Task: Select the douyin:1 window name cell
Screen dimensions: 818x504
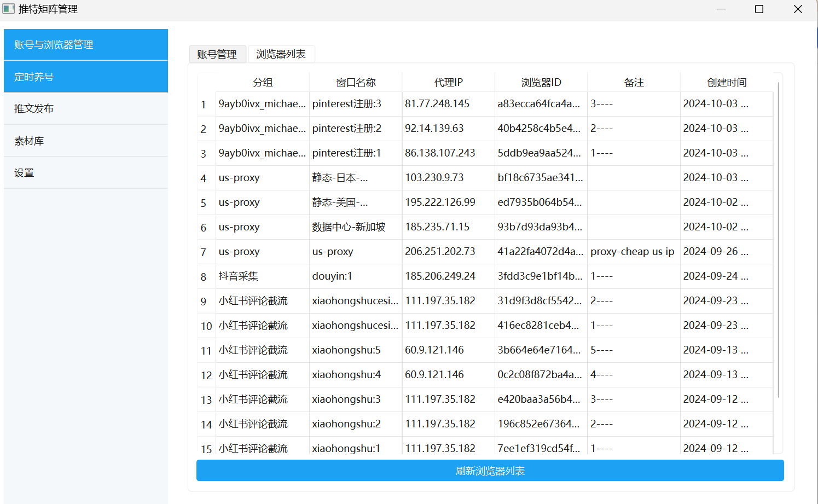Action: (x=332, y=276)
